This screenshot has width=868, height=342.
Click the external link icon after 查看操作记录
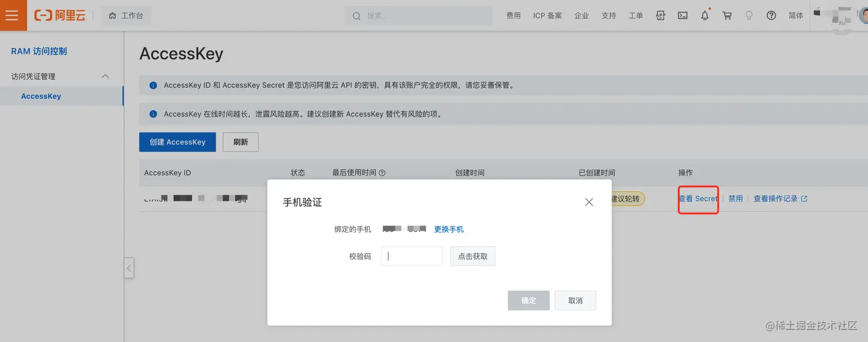(x=804, y=199)
